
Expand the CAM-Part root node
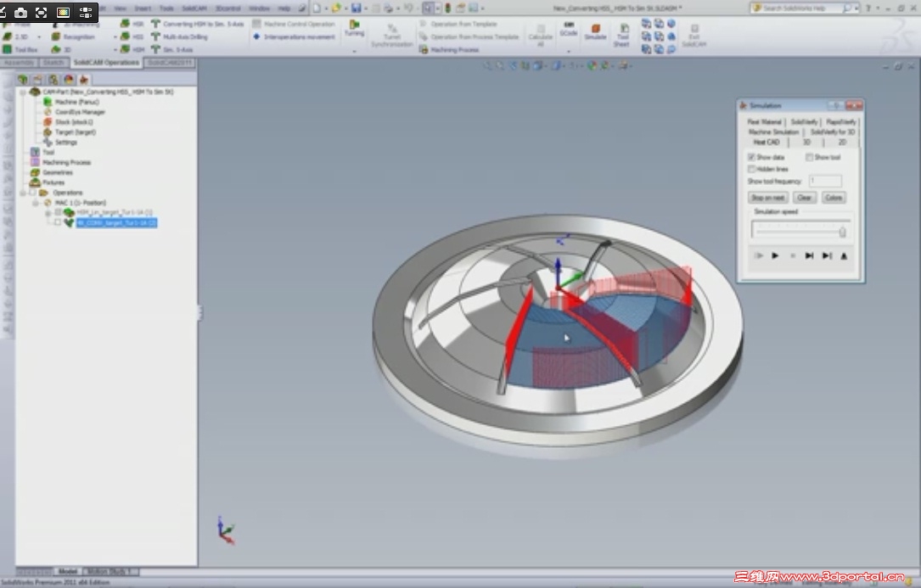23,92
